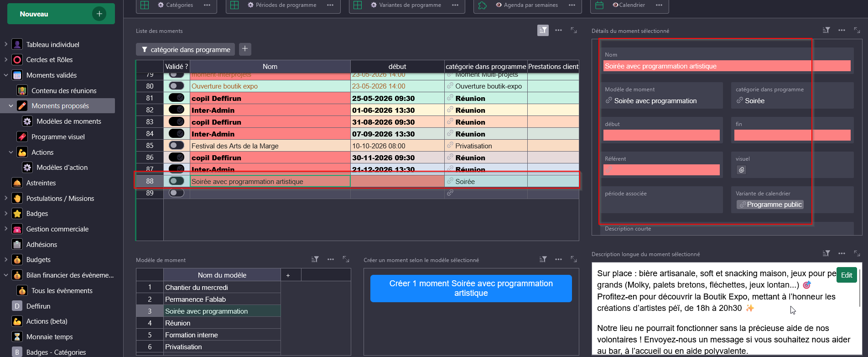Image resolution: width=868 pixels, height=357 pixels.
Task: Click the début date field in details panel
Action: click(661, 135)
